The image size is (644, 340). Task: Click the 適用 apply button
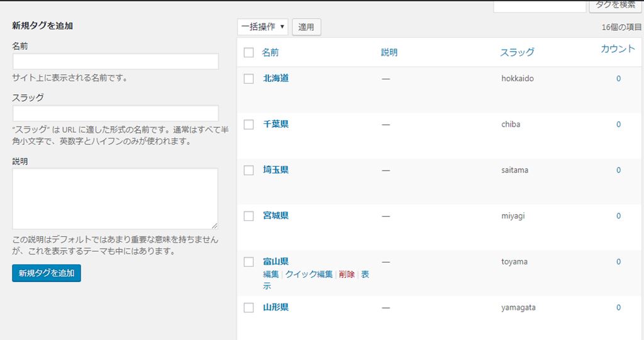[x=306, y=27]
